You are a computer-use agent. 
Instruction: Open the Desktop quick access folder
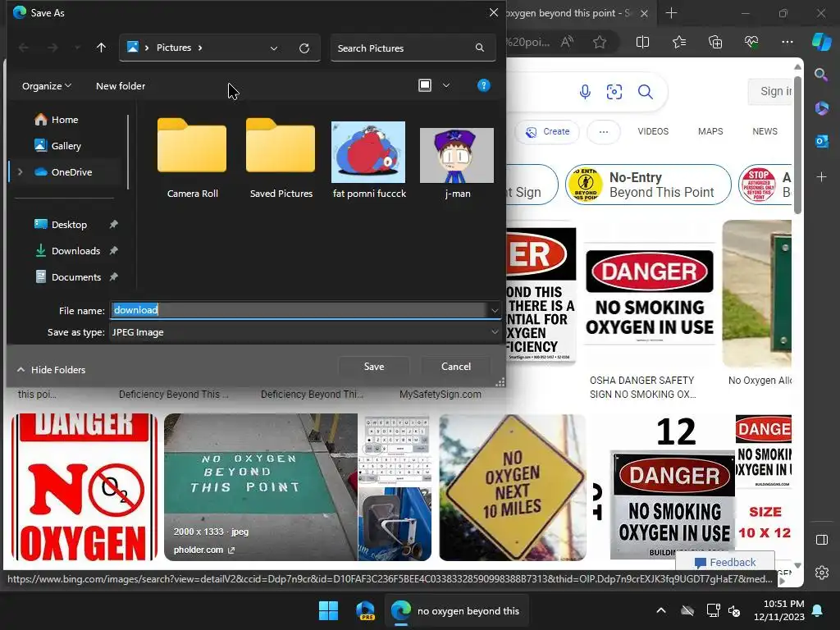point(69,225)
